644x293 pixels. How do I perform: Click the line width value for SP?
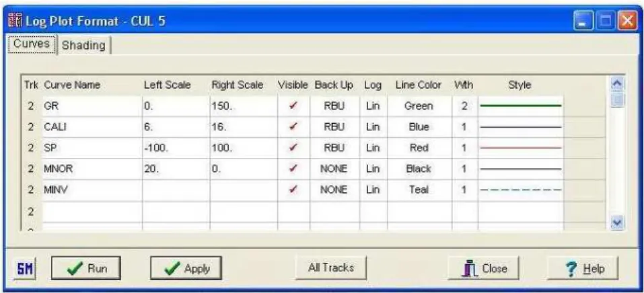(464, 148)
